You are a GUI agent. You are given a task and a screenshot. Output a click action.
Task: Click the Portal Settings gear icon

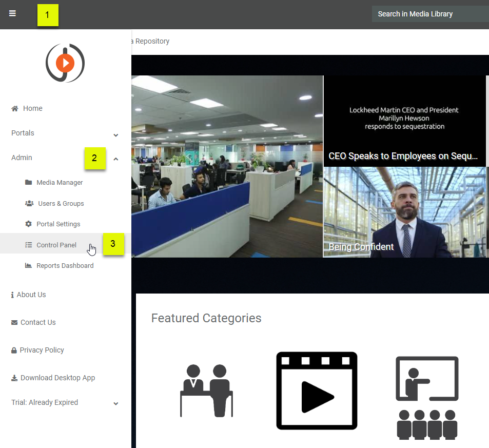point(28,224)
